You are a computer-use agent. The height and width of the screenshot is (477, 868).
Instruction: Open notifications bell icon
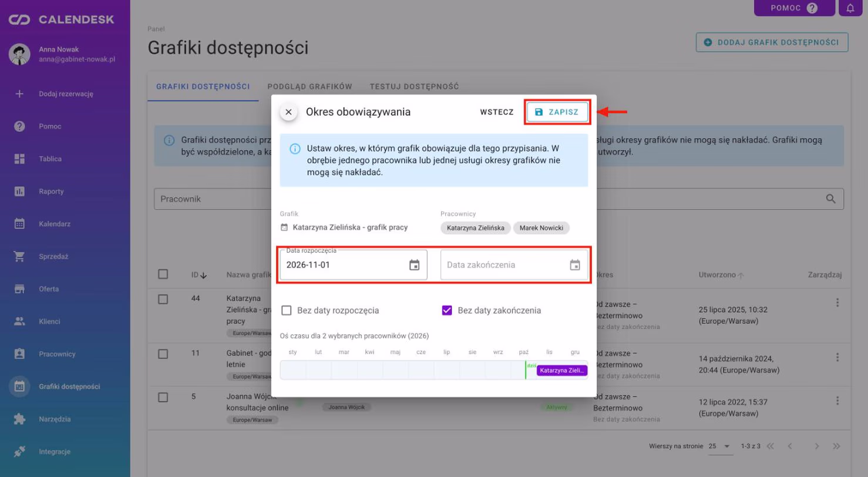(x=850, y=8)
